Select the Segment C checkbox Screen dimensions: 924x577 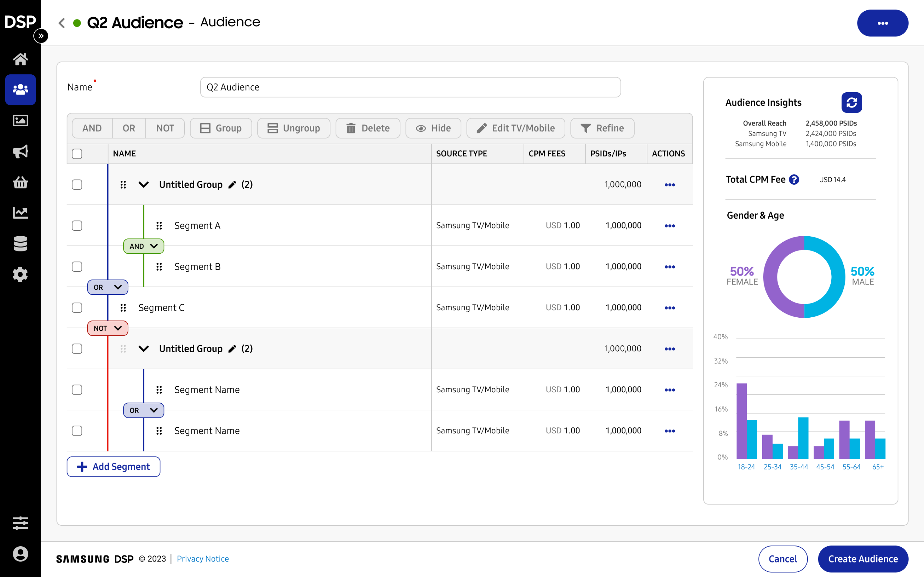tap(77, 308)
